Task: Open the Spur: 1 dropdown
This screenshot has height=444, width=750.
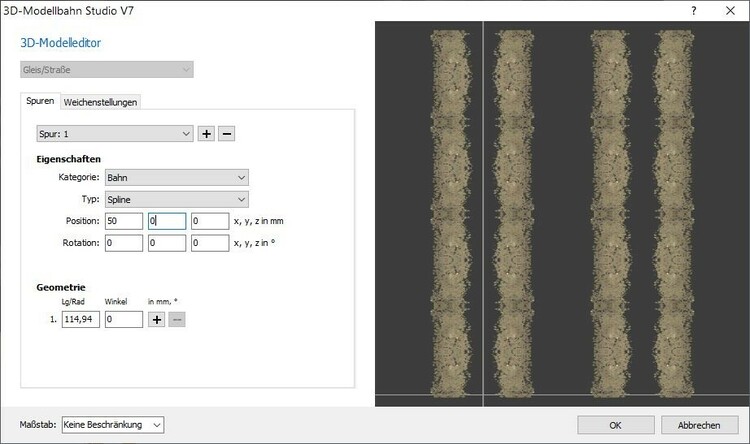Action: (115, 134)
